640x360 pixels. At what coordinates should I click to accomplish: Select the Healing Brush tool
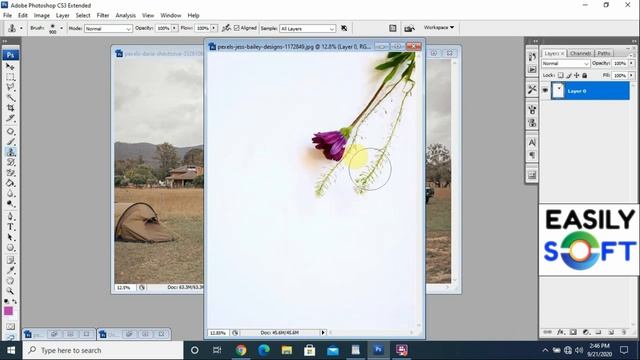click(10, 131)
